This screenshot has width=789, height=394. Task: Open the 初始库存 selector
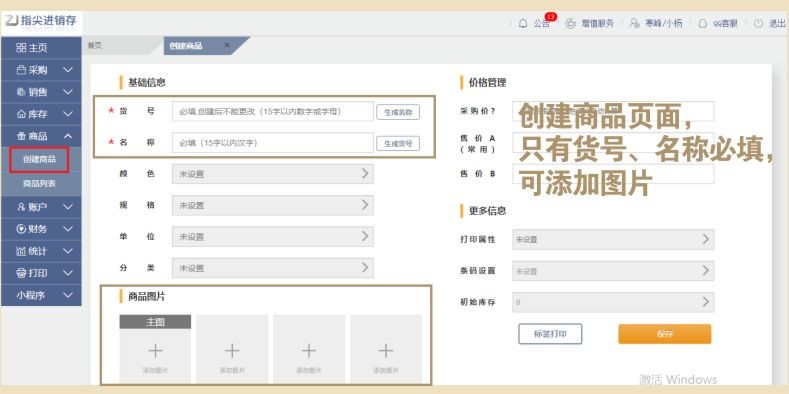click(613, 302)
